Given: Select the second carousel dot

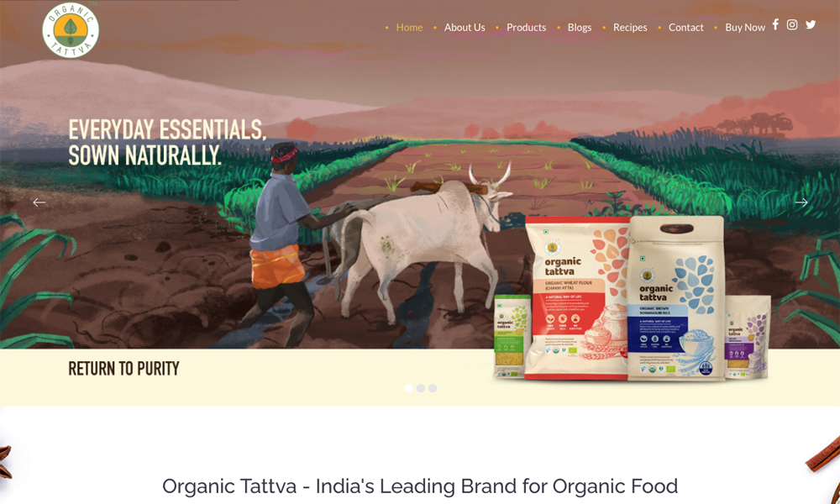Looking at the screenshot, I should pos(421,388).
